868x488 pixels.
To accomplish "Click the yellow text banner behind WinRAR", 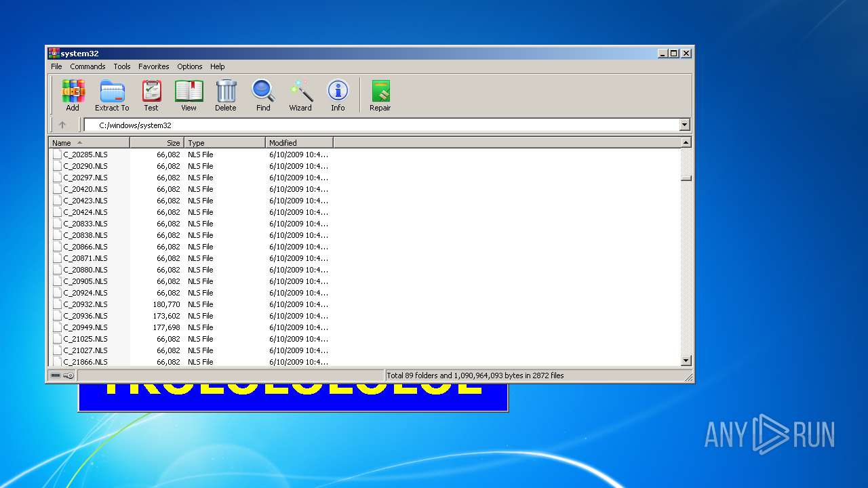I will pyautogui.click(x=293, y=389).
